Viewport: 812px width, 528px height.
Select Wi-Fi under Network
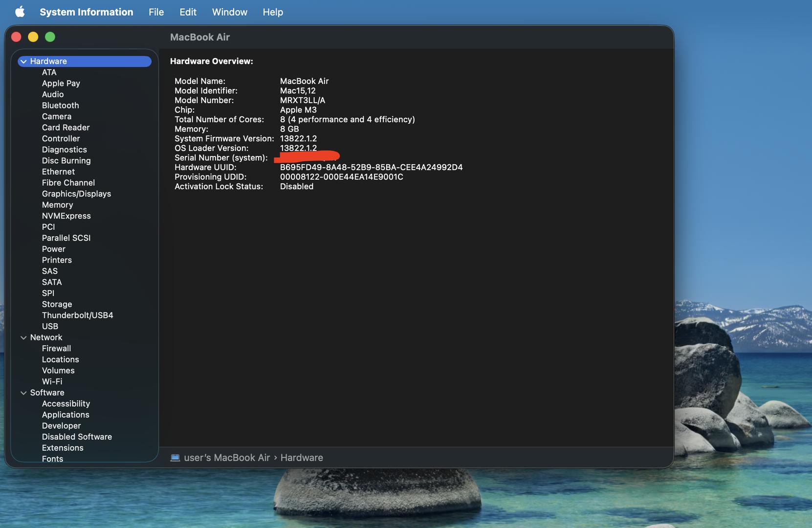[52, 382]
